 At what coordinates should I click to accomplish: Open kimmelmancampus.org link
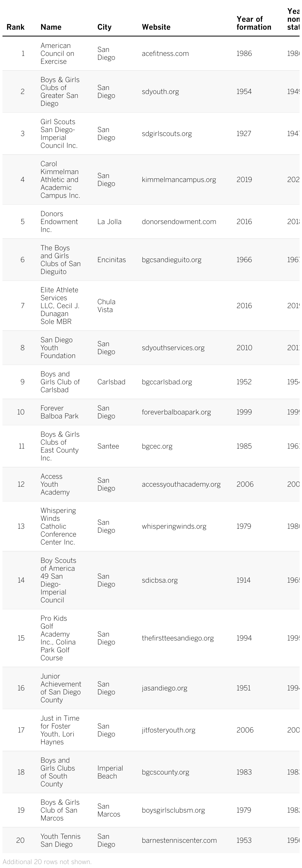pos(179,180)
